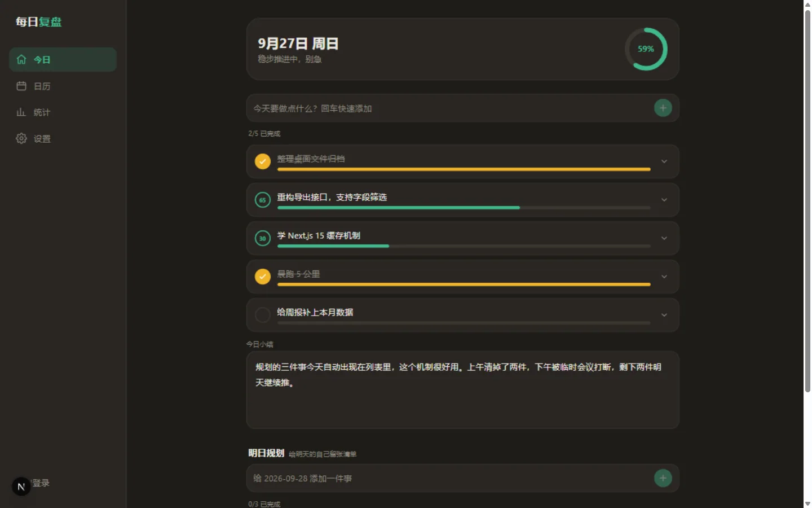The width and height of the screenshot is (812, 508).
Task: Click the green plus button for tomorrow's plan
Action: point(663,478)
